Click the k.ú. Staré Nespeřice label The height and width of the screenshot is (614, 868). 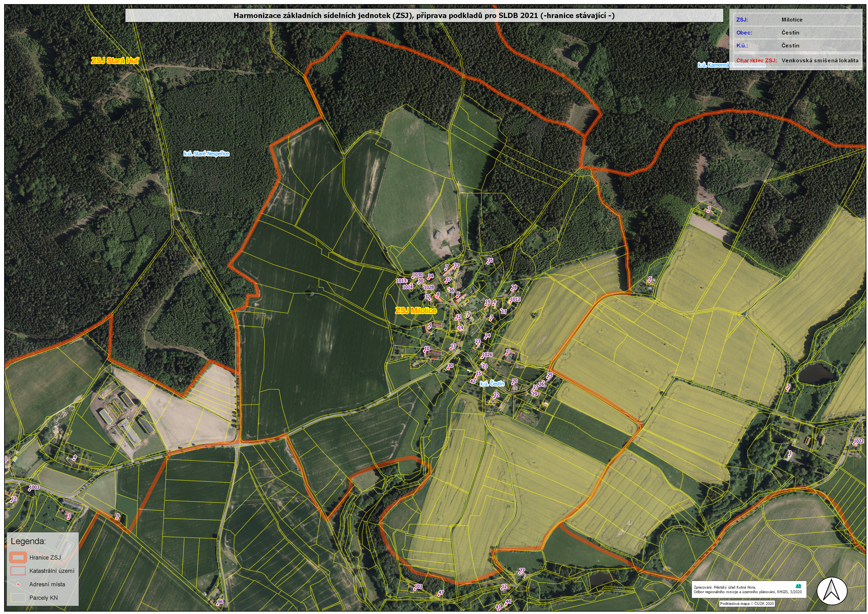click(x=206, y=154)
